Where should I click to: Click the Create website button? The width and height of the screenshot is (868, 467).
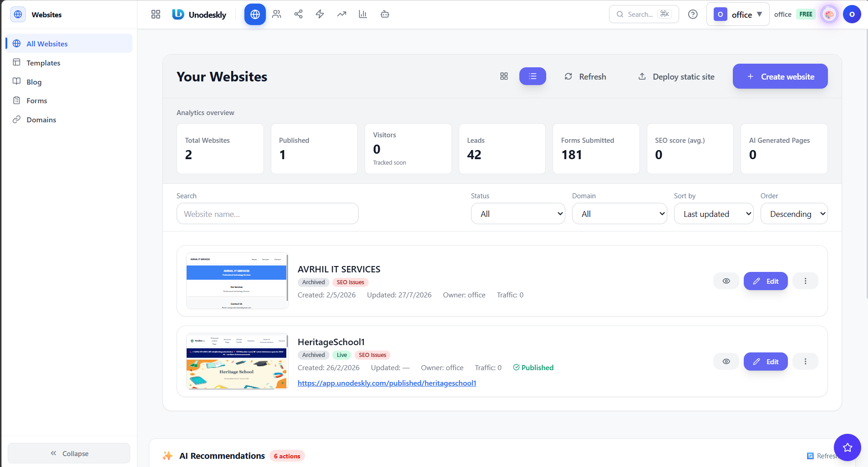pyautogui.click(x=780, y=76)
